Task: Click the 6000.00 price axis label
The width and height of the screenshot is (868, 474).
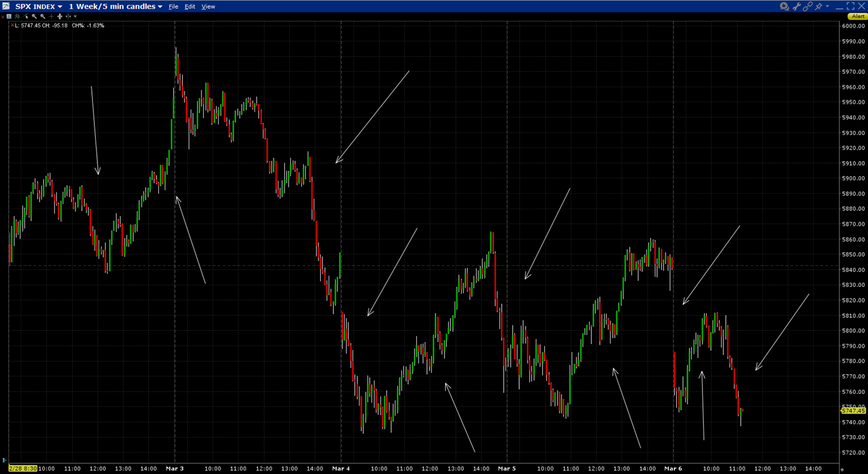Action: (x=854, y=26)
